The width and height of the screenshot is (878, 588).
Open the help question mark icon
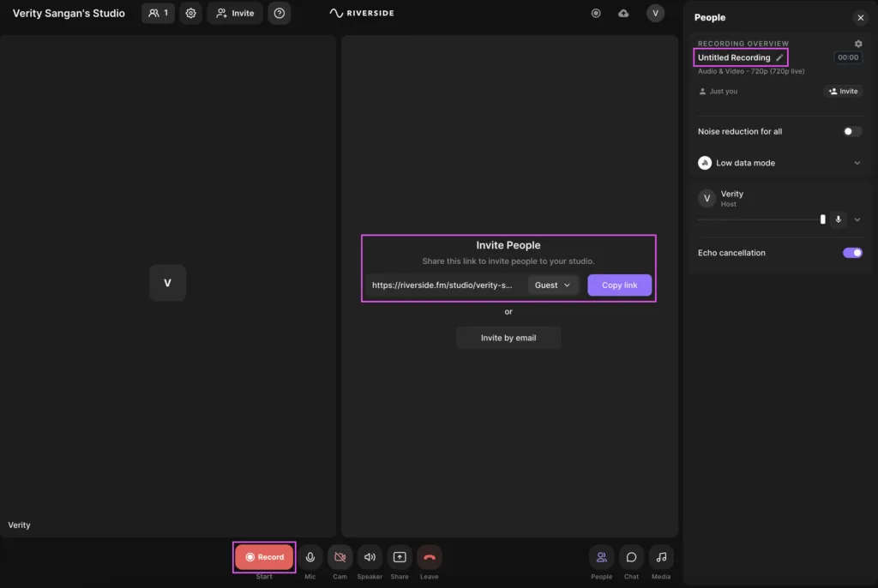[279, 13]
